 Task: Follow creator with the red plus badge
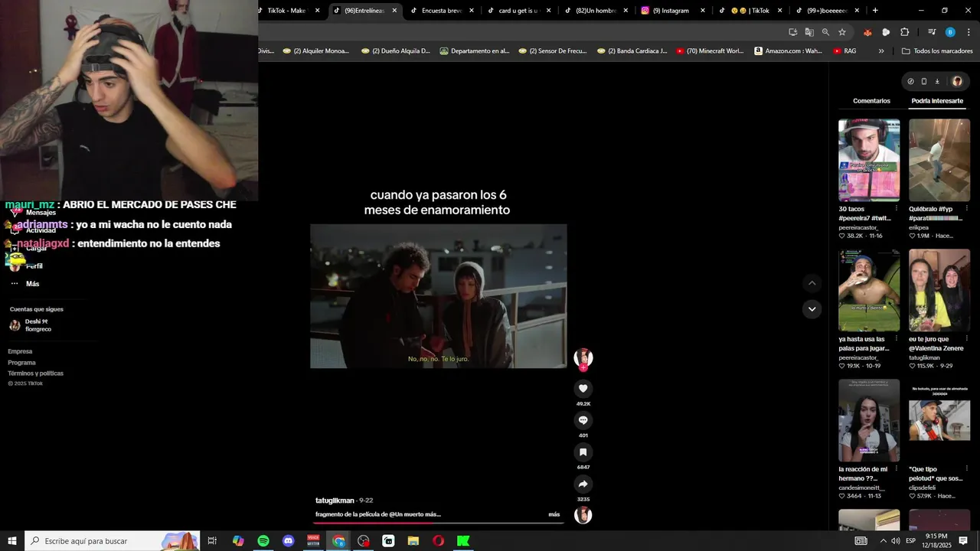pyautogui.click(x=583, y=368)
